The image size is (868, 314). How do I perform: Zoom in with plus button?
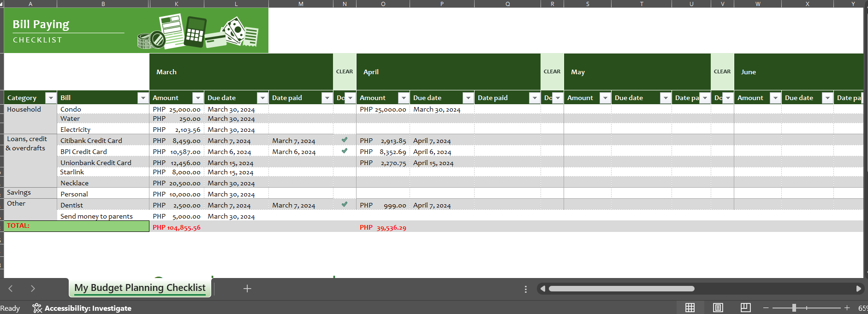pos(847,308)
